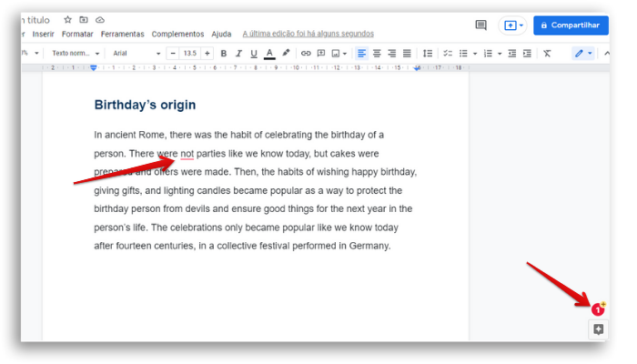The height and width of the screenshot is (364, 637).
Task: Expand bulleted list options arrow
Action: (x=475, y=54)
